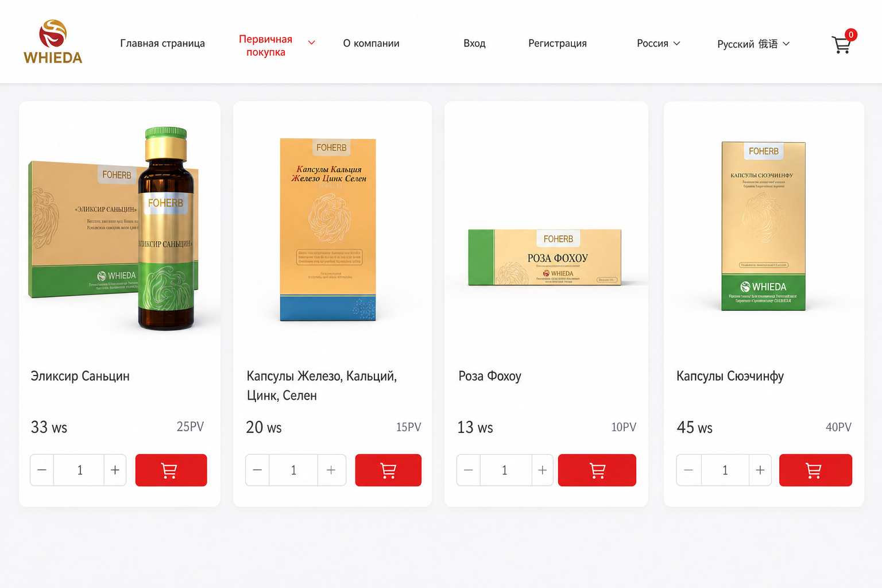The width and height of the screenshot is (882, 588).
Task: Add Роза Фохоу to cart
Action: [x=597, y=470]
